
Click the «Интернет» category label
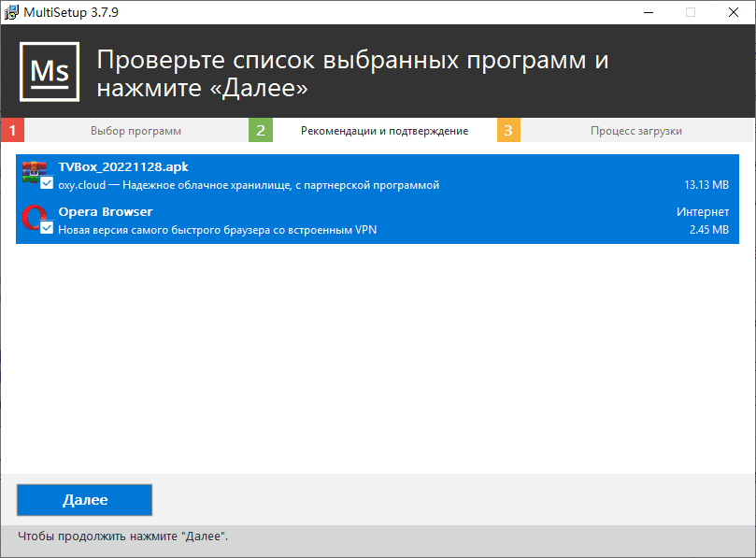702,212
